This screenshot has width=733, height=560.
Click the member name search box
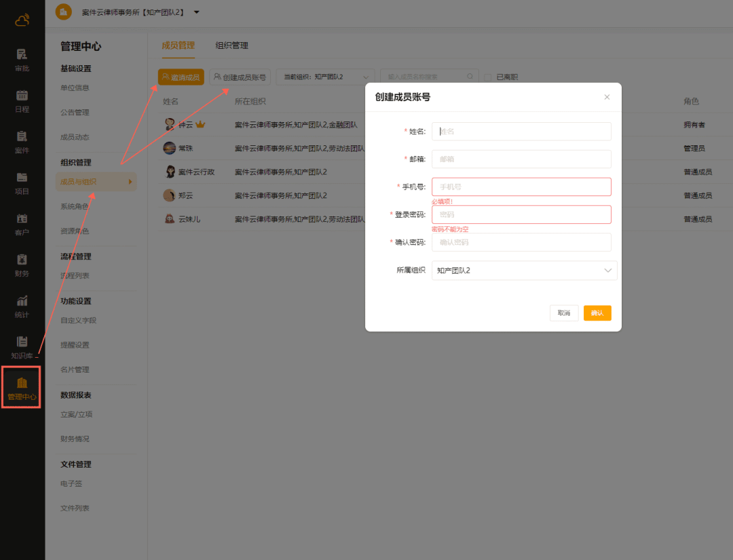(x=424, y=77)
